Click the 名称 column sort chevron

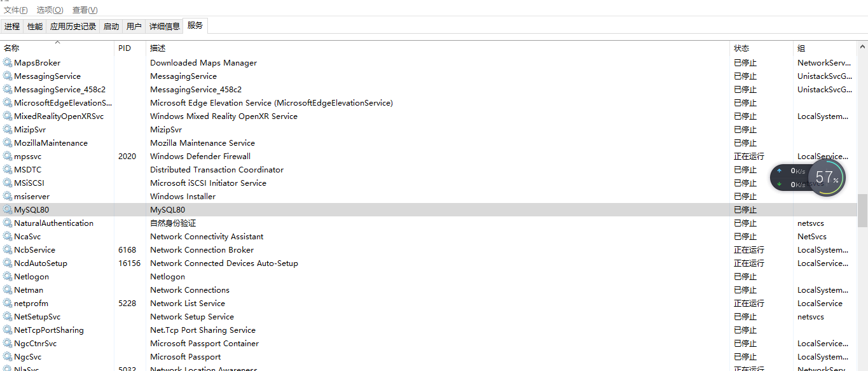click(x=57, y=43)
